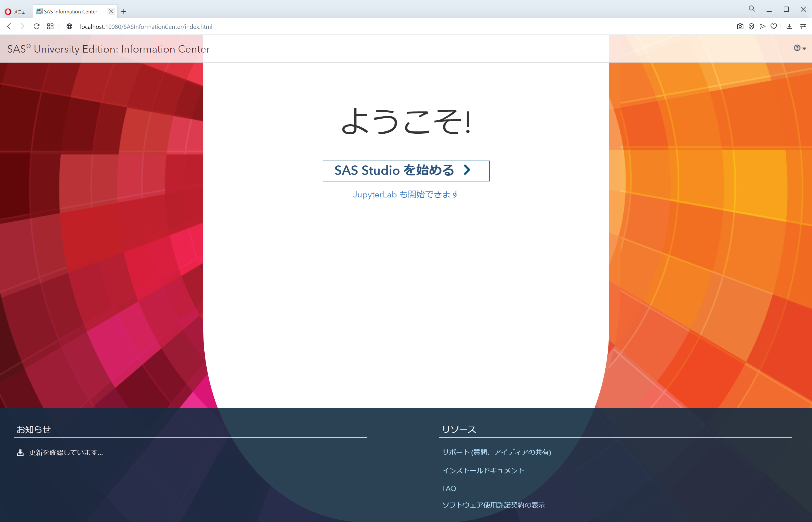Open My Flow send arrow icon
This screenshot has height=522, width=812.
coord(763,27)
